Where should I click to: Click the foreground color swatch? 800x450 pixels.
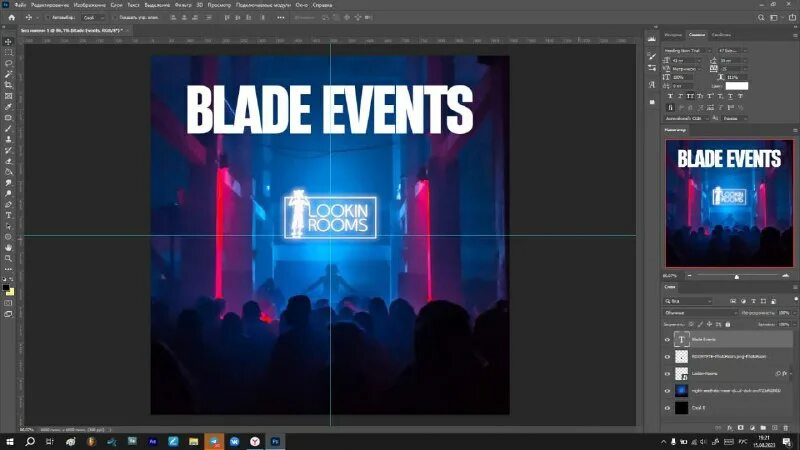(6, 288)
